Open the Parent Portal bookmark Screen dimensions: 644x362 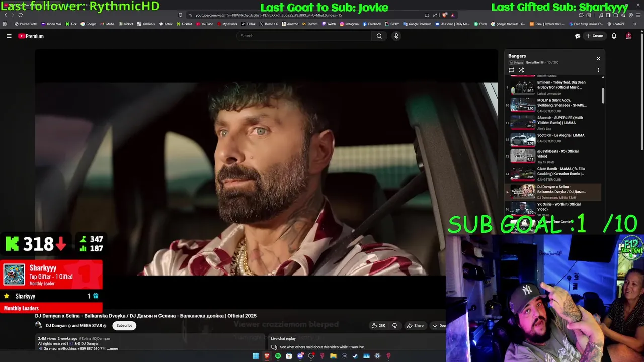pyautogui.click(x=26, y=24)
